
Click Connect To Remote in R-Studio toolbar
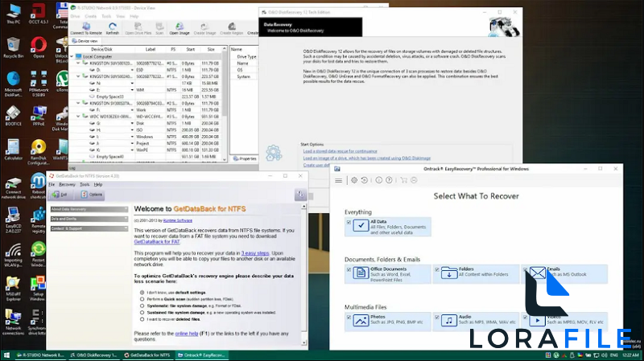[x=86, y=27]
